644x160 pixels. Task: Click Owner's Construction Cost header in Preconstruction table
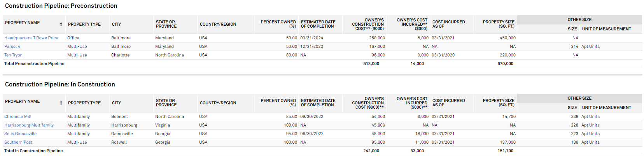(368, 24)
